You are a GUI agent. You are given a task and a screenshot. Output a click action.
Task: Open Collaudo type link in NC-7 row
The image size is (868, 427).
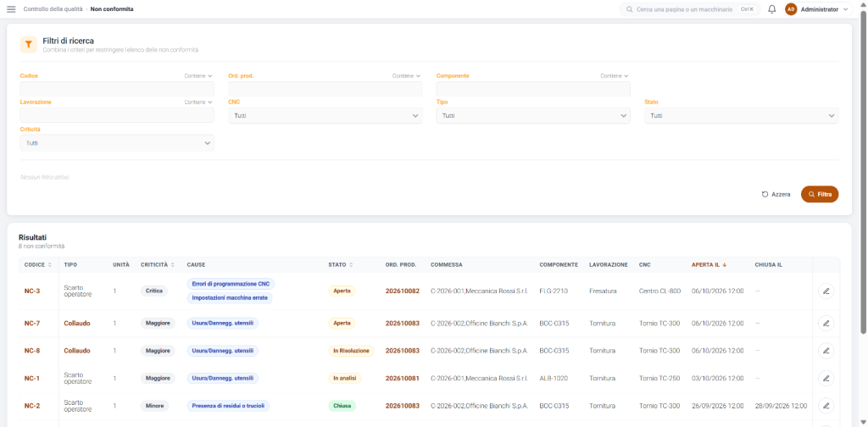coord(77,323)
